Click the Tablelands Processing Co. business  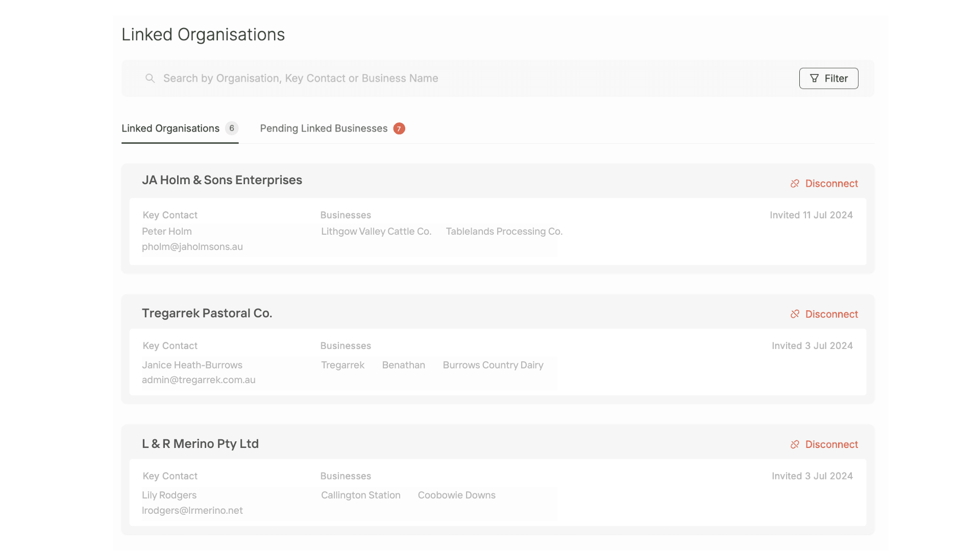point(504,232)
